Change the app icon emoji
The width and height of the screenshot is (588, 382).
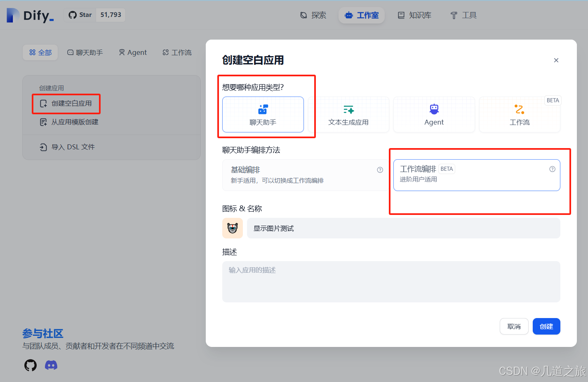pos(233,228)
